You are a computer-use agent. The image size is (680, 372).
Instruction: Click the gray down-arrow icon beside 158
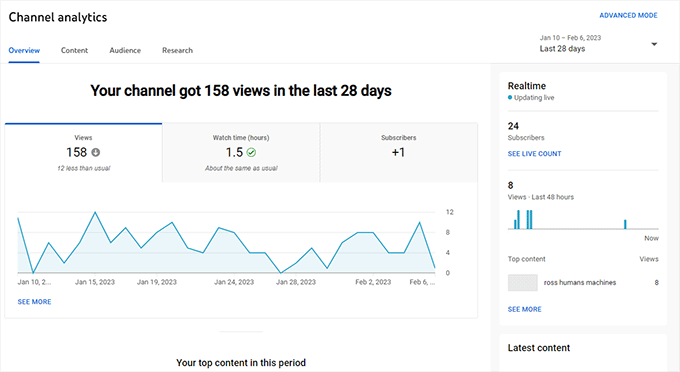pyautogui.click(x=96, y=152)
